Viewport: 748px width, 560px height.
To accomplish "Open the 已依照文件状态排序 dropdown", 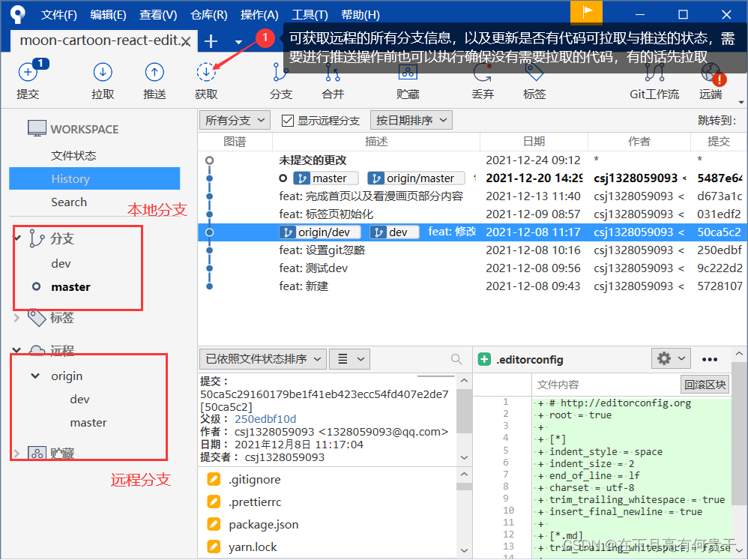I will (262, 359).
